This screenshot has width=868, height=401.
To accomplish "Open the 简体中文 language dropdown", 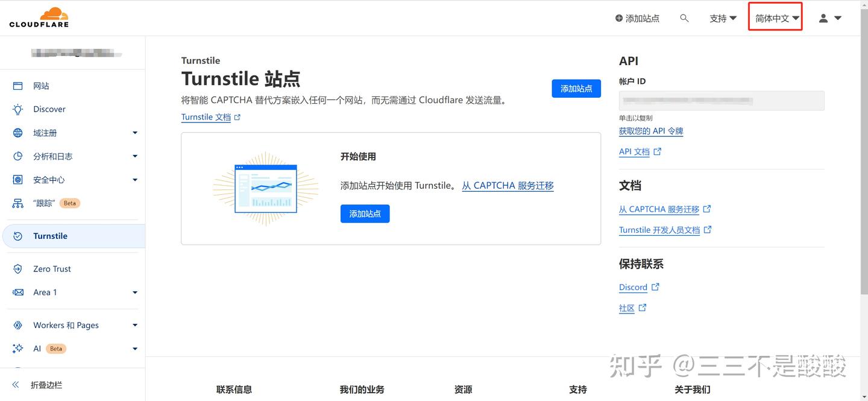I will (x=775, y=17).
